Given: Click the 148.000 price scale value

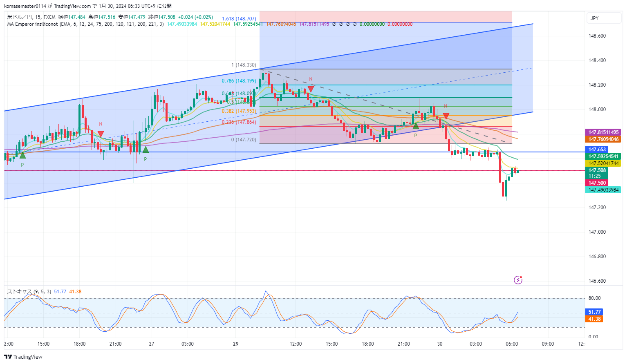Looking at the screenshot, I should [597, 109].
